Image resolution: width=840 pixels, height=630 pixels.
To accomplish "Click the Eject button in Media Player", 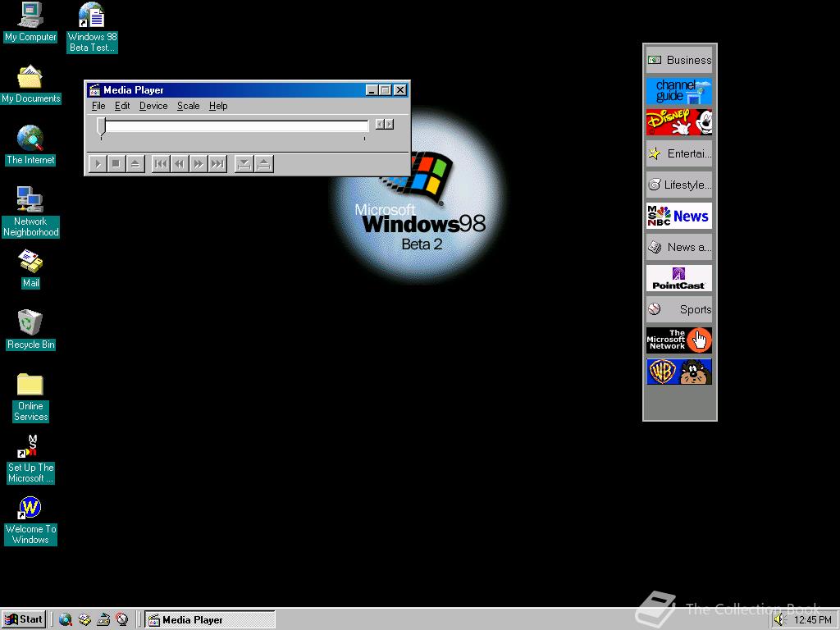I will point(135,164).
